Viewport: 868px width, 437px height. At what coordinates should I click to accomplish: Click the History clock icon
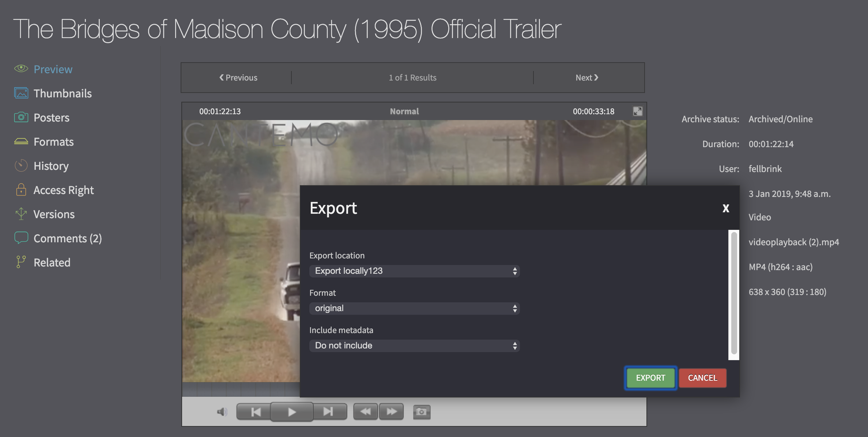tap(21, 165)
